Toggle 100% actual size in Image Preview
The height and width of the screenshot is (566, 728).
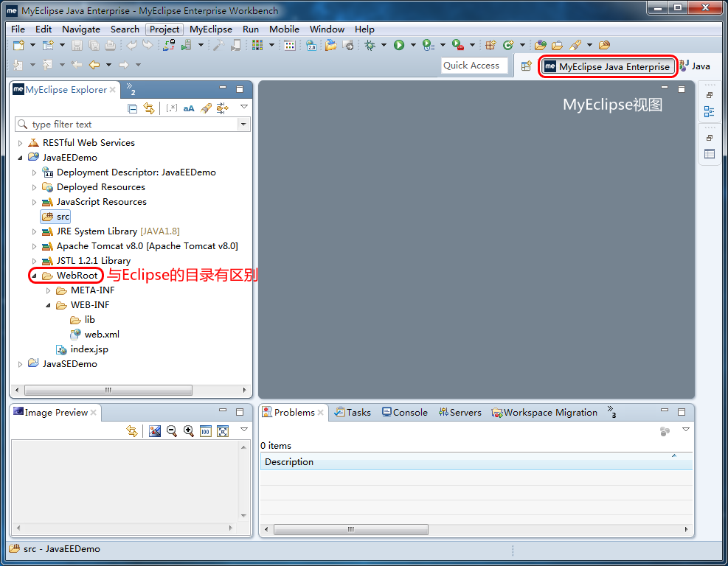click(205, 431)
